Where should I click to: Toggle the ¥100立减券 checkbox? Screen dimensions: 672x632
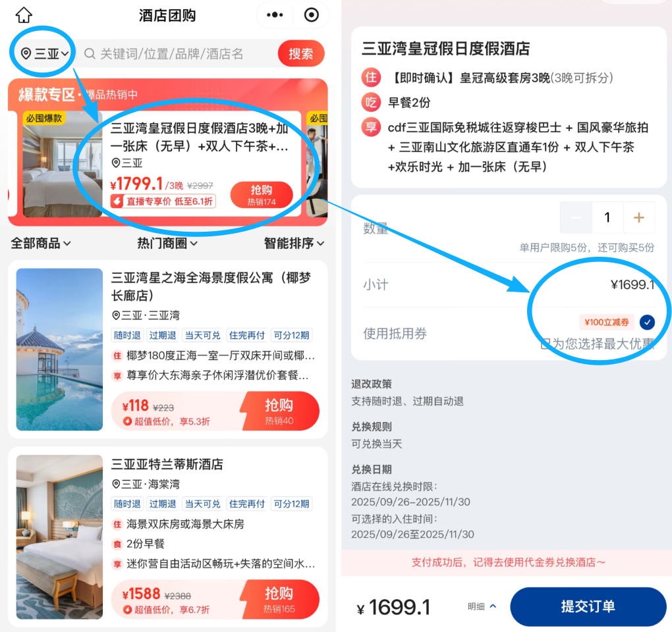tap(647, 322)
